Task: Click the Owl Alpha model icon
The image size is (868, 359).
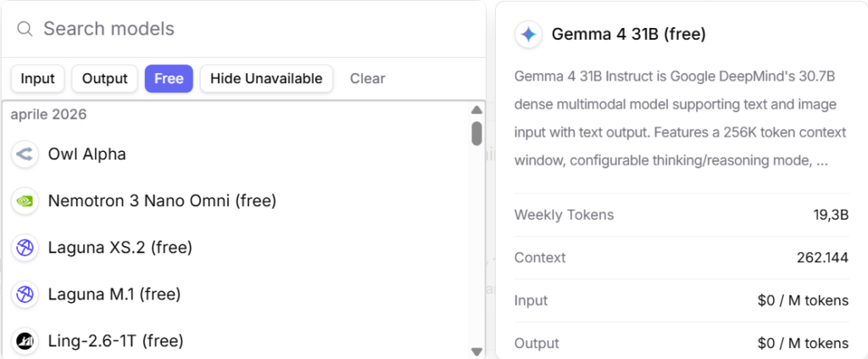Action: [25, 154]
